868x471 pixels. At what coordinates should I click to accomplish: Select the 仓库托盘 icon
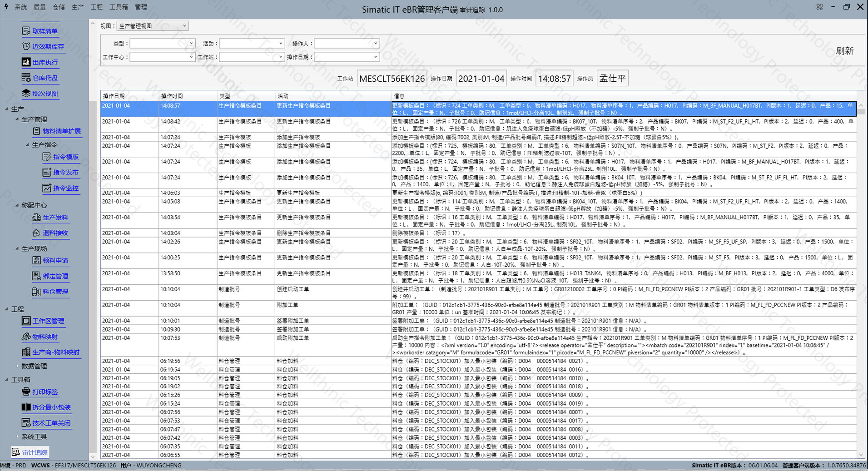(26, 78)
